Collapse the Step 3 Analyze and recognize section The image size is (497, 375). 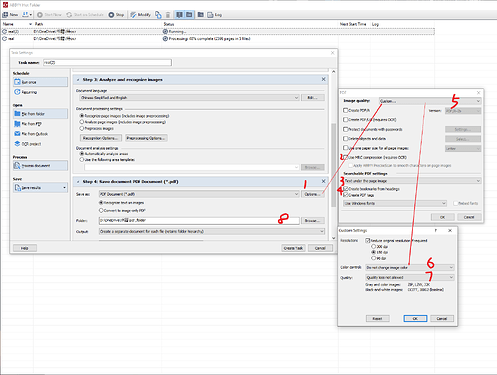pos(78,80)
